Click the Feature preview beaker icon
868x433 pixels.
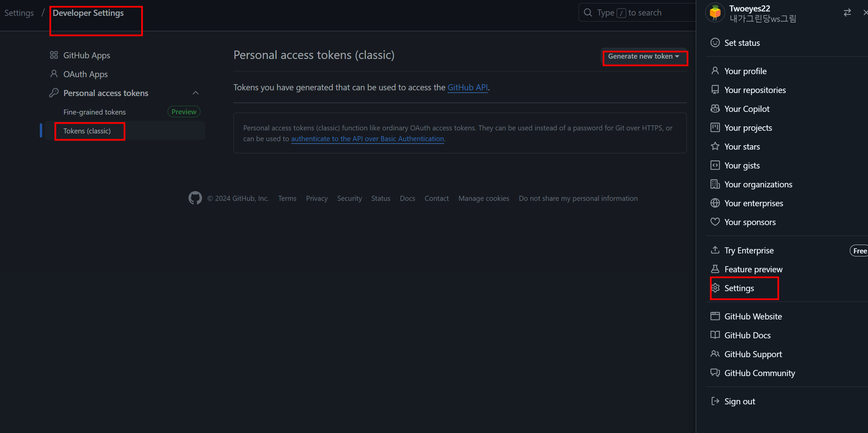coord(715,269)
